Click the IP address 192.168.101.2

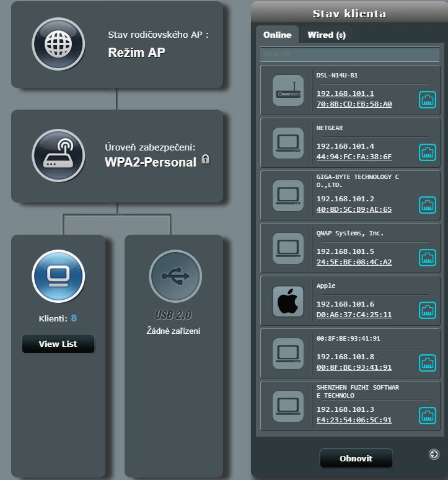point(345,199)
